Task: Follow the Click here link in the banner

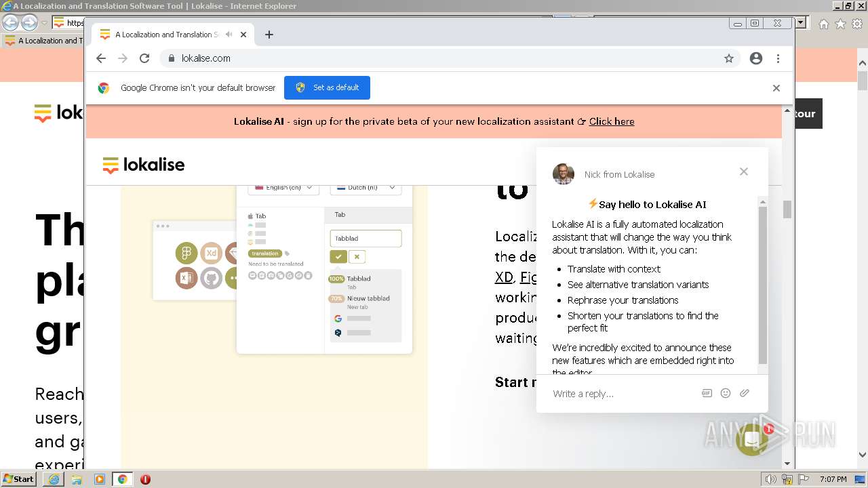Action: coord(612,121)
